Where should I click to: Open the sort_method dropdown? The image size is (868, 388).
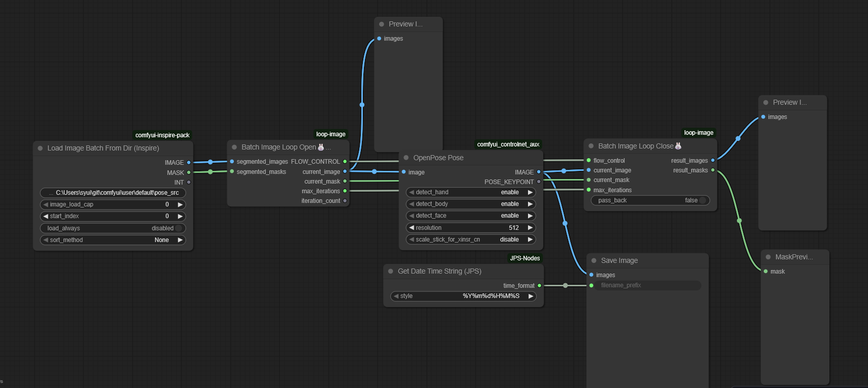[x=113, y=240]
